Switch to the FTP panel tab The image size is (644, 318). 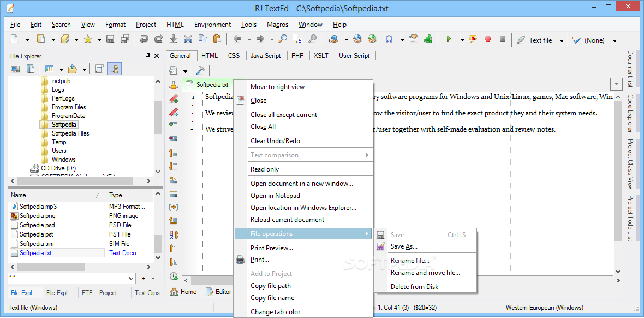[x=87, y=293]
